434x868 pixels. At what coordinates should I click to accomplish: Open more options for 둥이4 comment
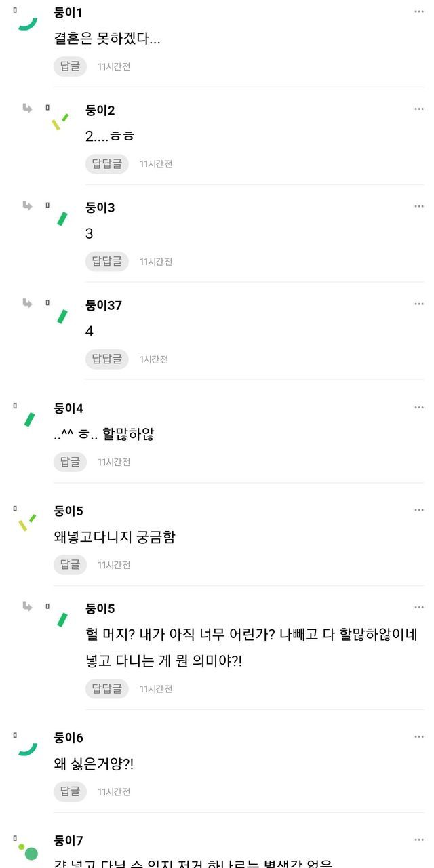coord(419,408)
